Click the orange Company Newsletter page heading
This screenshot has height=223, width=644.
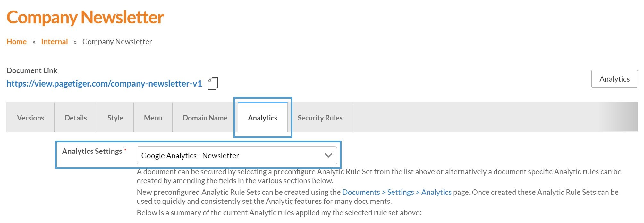(85, 17)
